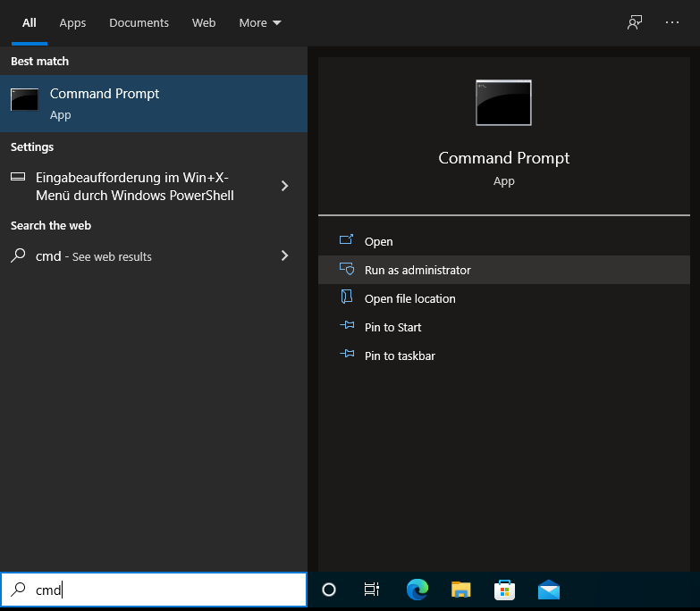This screenshot has height=611, width=700.
Task: Open Microsoft Edge from the taskbar
Action: pos(417,590)
